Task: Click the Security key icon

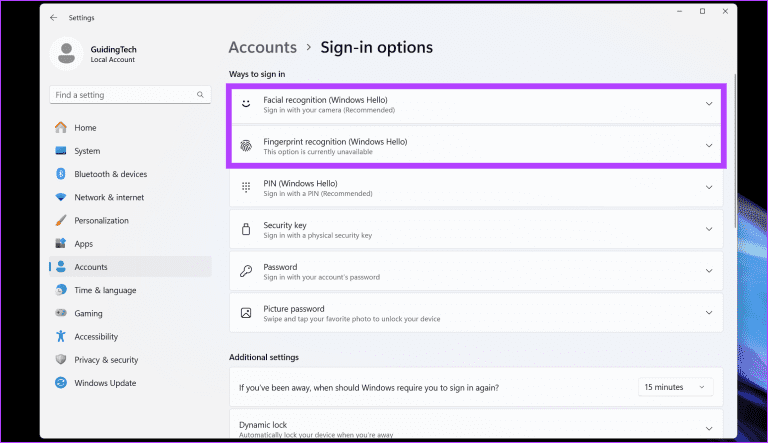Action: (246, 230)
